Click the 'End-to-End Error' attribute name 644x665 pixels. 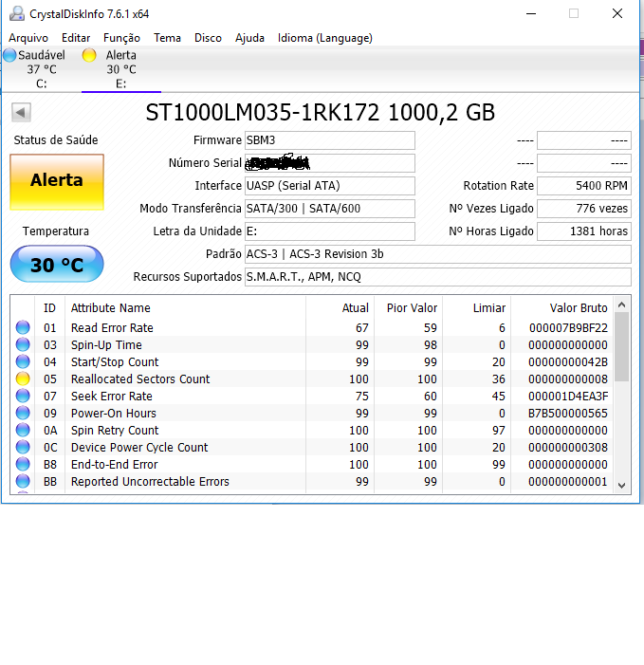coord(114,465)
